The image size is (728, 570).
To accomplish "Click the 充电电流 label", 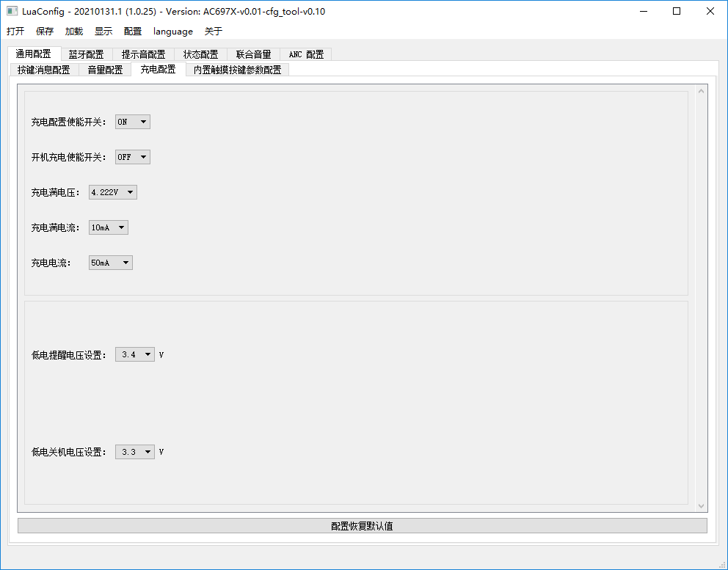I will click(x=51, y=263).
